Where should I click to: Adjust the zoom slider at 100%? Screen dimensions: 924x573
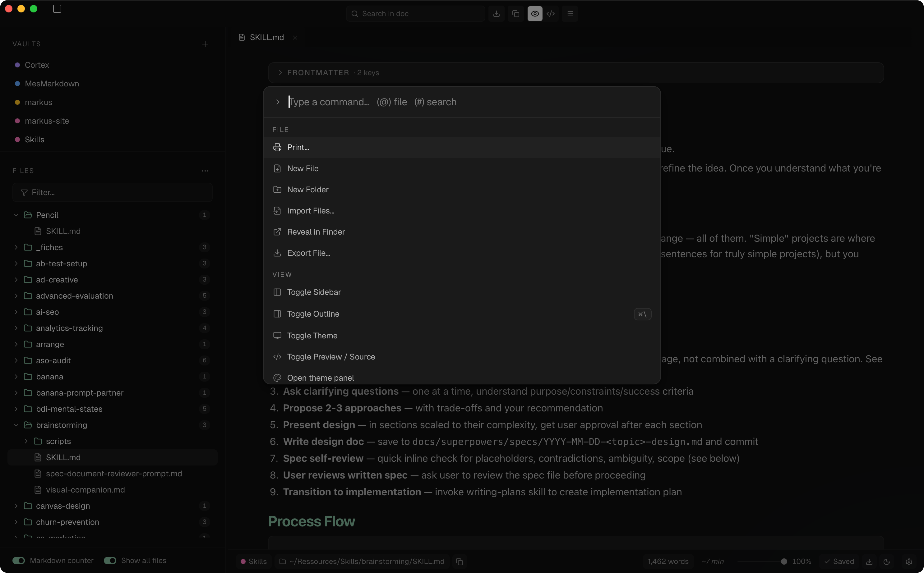pos(784,562)
